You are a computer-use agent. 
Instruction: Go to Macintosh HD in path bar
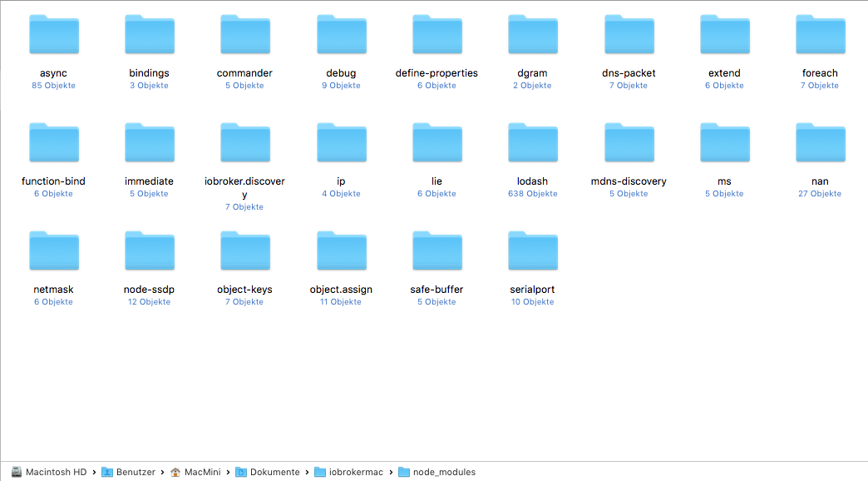pyautogui.click(x=49, y=472)
